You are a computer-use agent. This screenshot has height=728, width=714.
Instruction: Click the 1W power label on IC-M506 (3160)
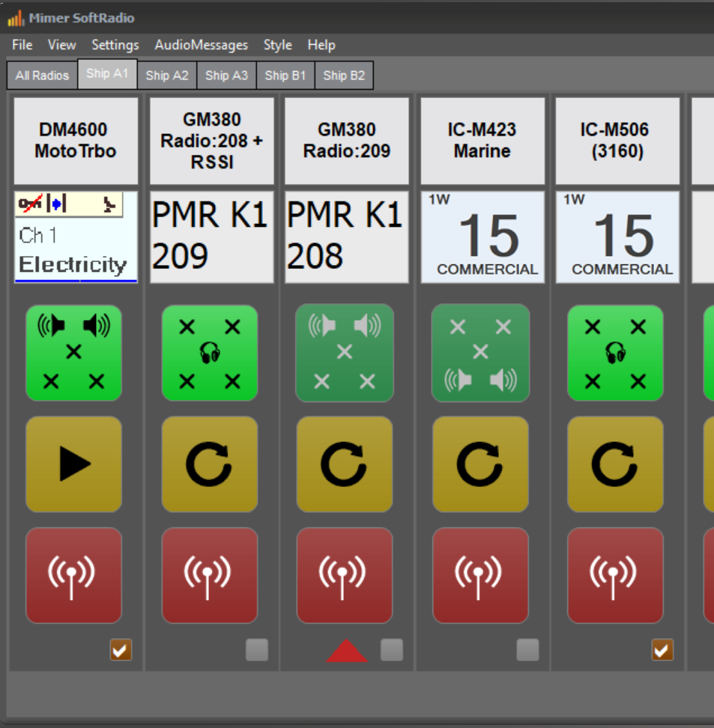coord(574,200)
